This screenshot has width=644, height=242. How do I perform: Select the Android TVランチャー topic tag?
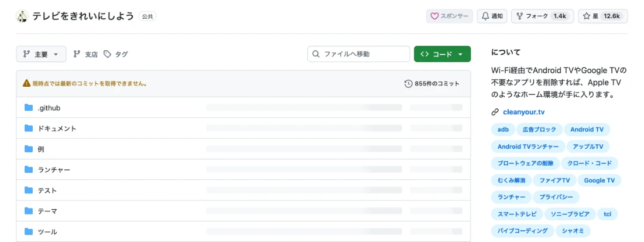(x=528, y=146)
